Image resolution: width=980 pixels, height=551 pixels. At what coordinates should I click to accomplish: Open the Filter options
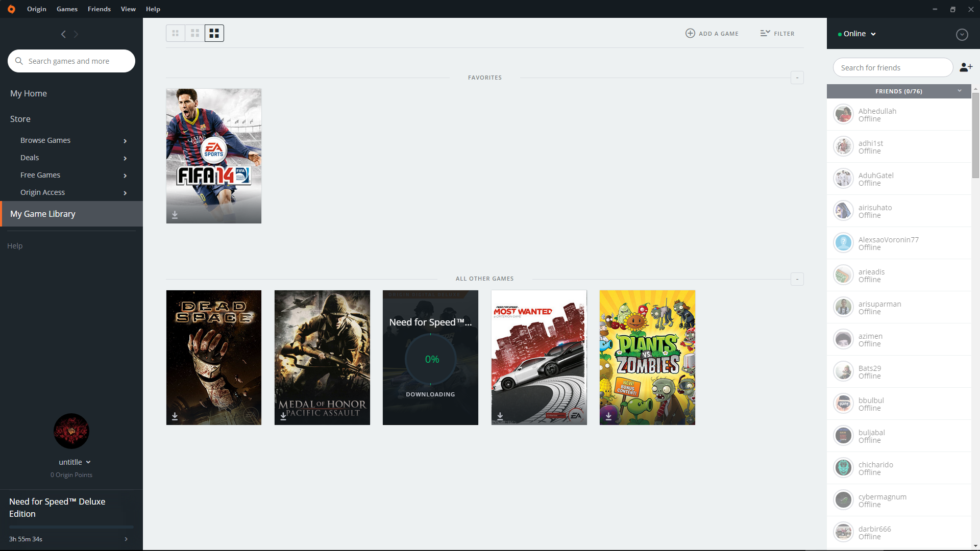click(777, 33)
